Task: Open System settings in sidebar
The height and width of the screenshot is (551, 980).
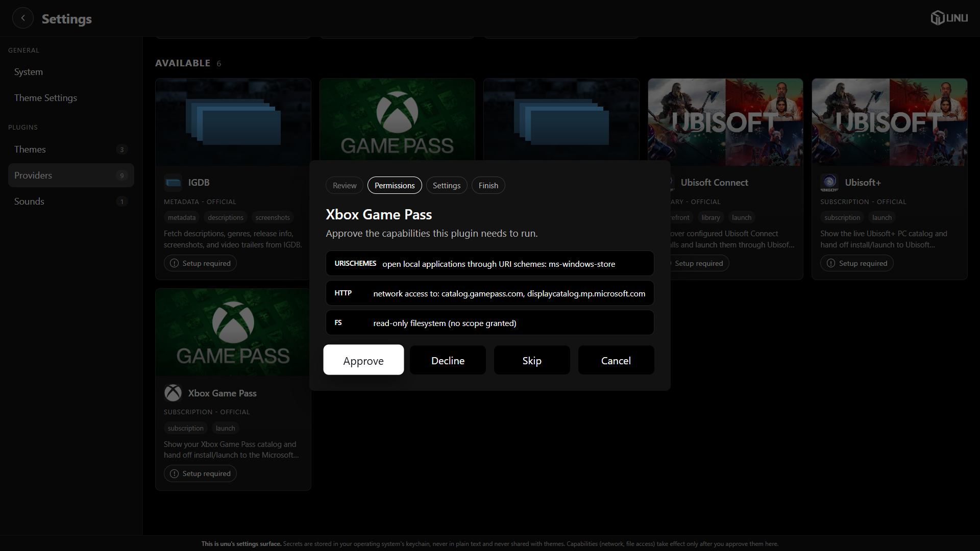Action: click(x=71, y=72)
